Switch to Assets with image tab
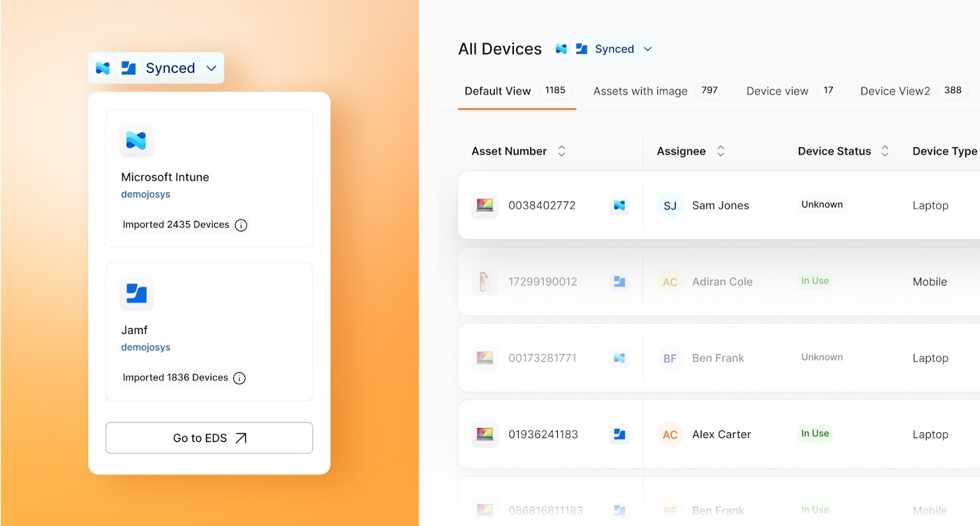Viewport: 980px width, 526px height. [659, 91]
